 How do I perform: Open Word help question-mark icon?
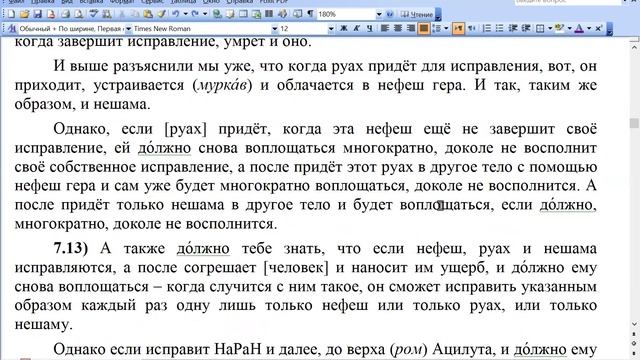tap(390, 14)
